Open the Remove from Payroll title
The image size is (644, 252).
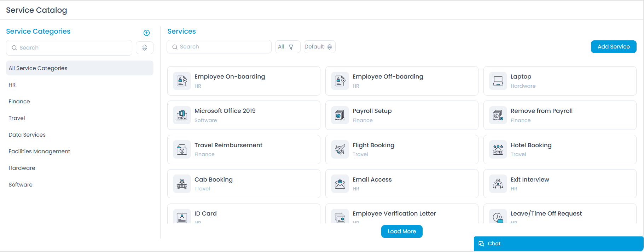click(x=541, y=111)
